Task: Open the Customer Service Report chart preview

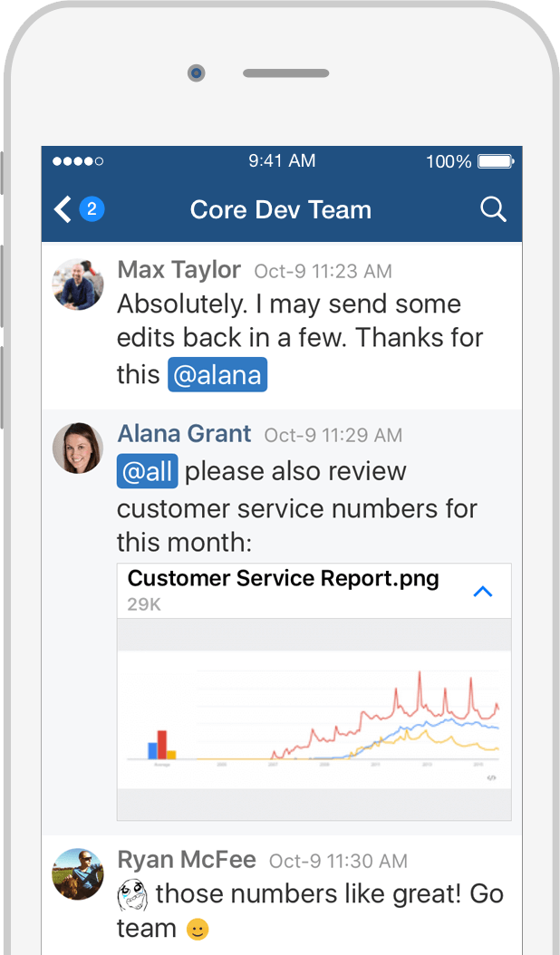Action: pyautogui.click(x=314, y=720)
